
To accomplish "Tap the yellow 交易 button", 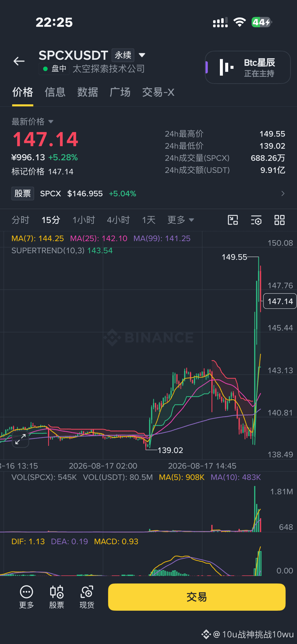I will (x=197, y=597).
